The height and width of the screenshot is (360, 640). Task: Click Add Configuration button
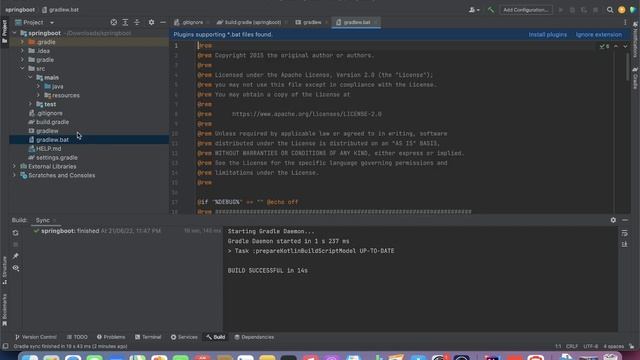(x=526, y=10)
